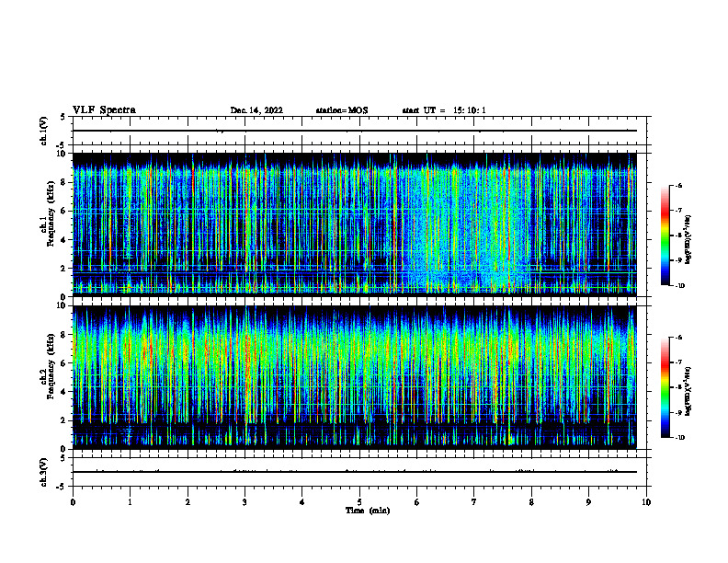This screenshot has width=728, height=563.
Task: Click the ch.2 colorbar log(PSD) unit label
Action: coord(688,391)
